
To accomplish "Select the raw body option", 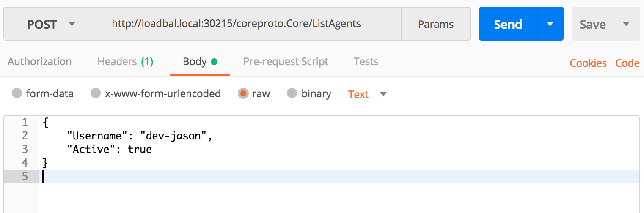I will click(x=243, y=93).
